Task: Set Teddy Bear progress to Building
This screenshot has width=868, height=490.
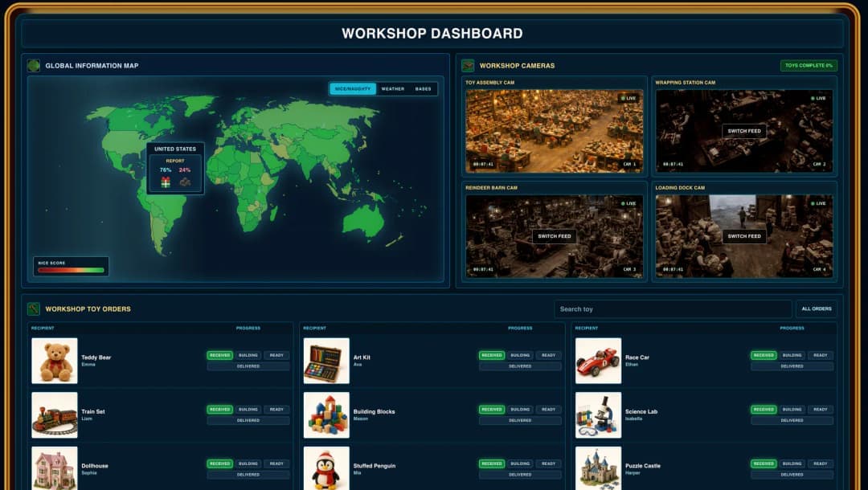Action: click(x=248, y=355)
